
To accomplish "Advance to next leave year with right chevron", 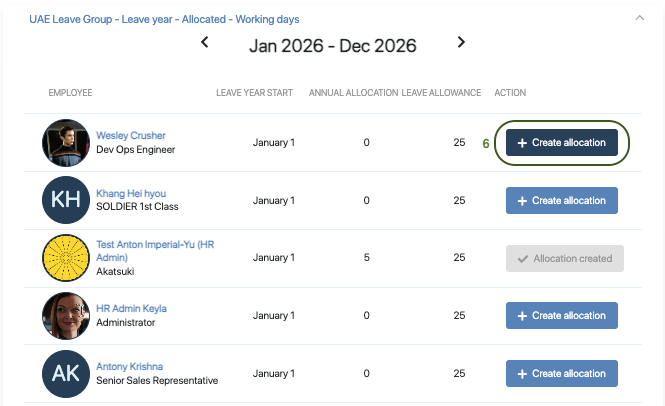I will pyautogui.click(x=461, y=42).
